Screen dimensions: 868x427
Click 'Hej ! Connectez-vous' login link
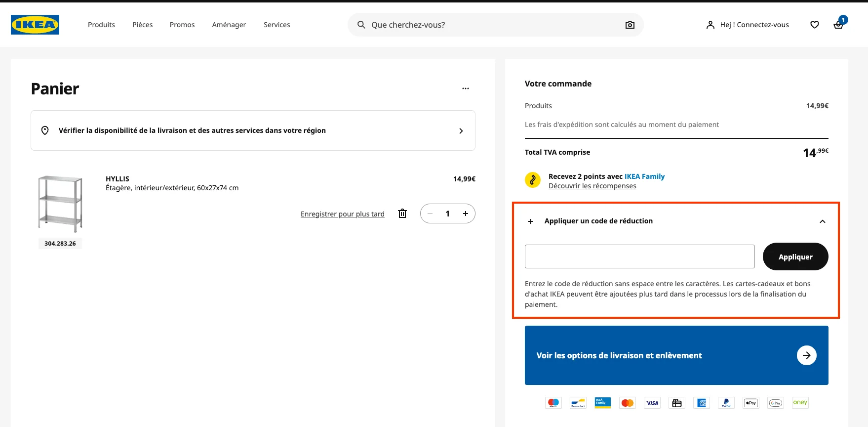[x=748, y=25]
